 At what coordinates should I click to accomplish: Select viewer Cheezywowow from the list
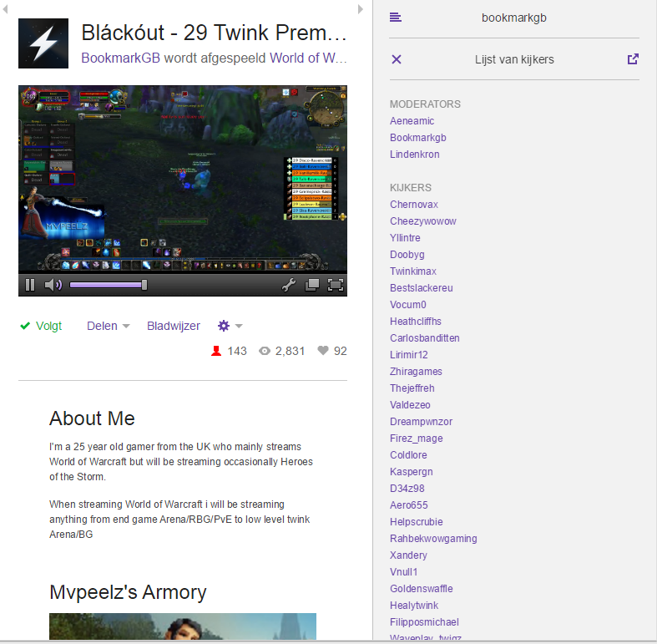[x=422, y=221]
